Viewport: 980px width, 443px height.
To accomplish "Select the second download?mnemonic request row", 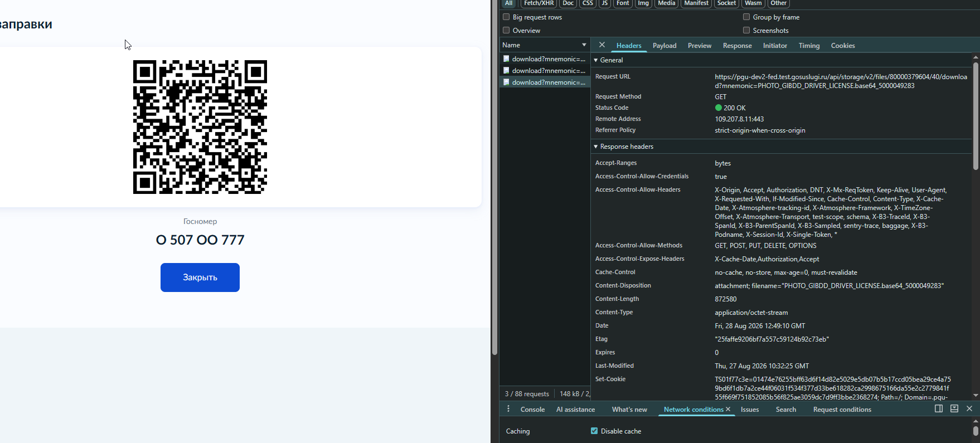I will click(x=545, y=71).
